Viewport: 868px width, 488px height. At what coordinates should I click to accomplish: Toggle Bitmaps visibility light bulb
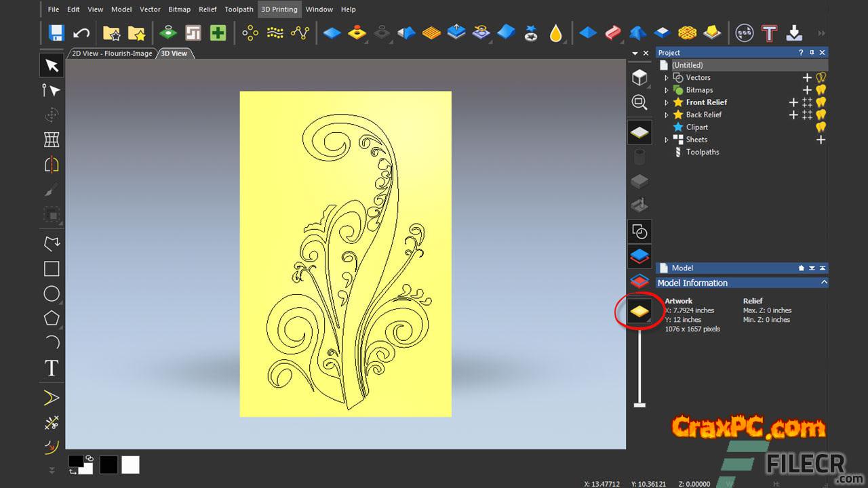[x=821, y=90]
